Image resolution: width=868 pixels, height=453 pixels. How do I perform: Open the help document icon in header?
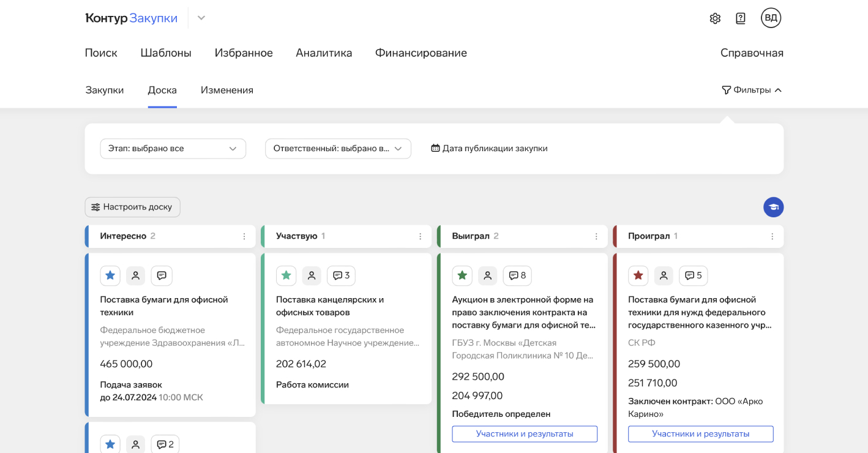(x=740, y=18)
